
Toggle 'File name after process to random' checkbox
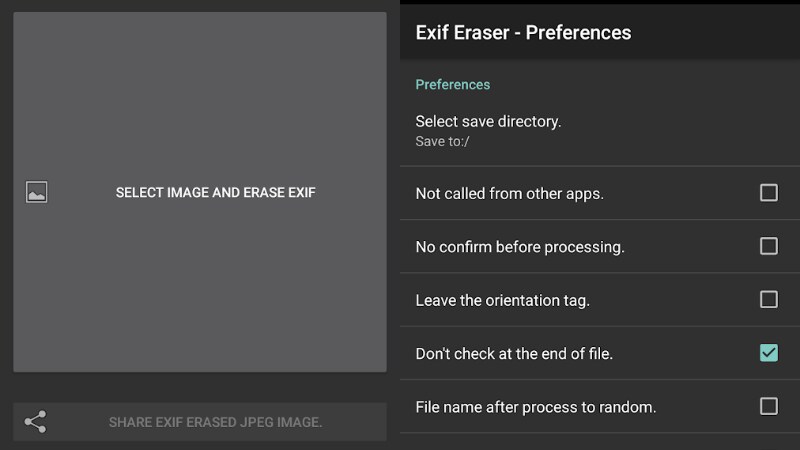click(x=768, y=406)
